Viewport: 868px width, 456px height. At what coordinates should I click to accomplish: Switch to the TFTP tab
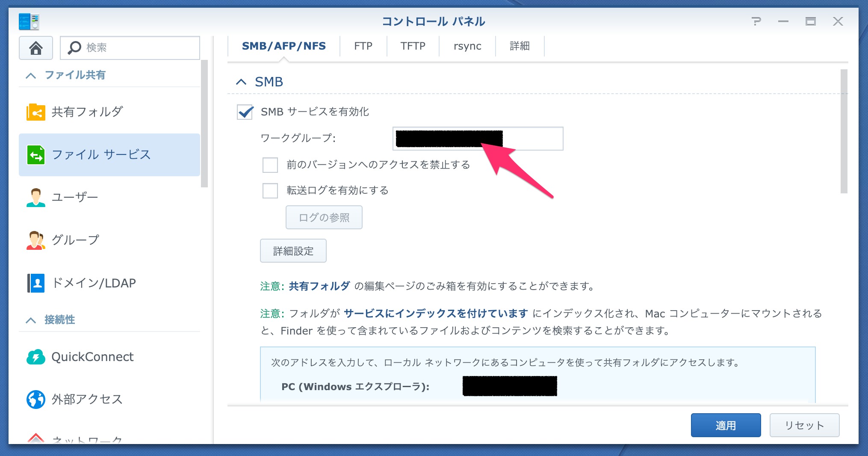coord(413,46)
